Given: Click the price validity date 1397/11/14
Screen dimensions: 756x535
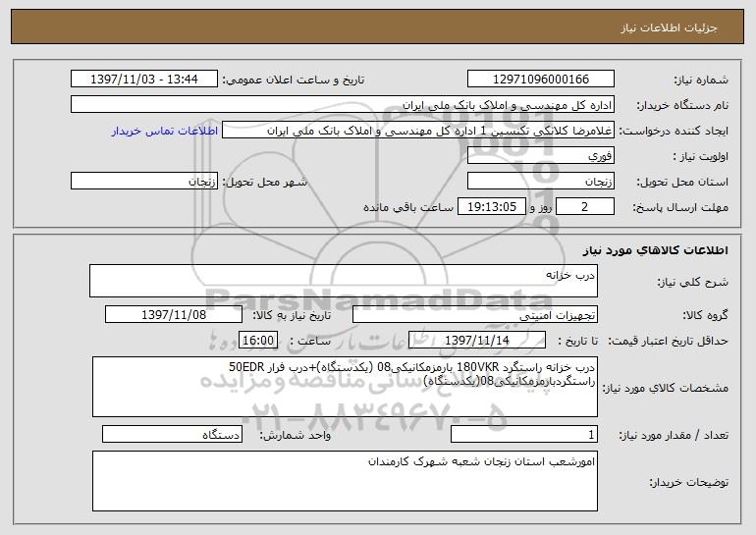Looking at the screenshot, I should pyautogui.click(x=477, y=341).
